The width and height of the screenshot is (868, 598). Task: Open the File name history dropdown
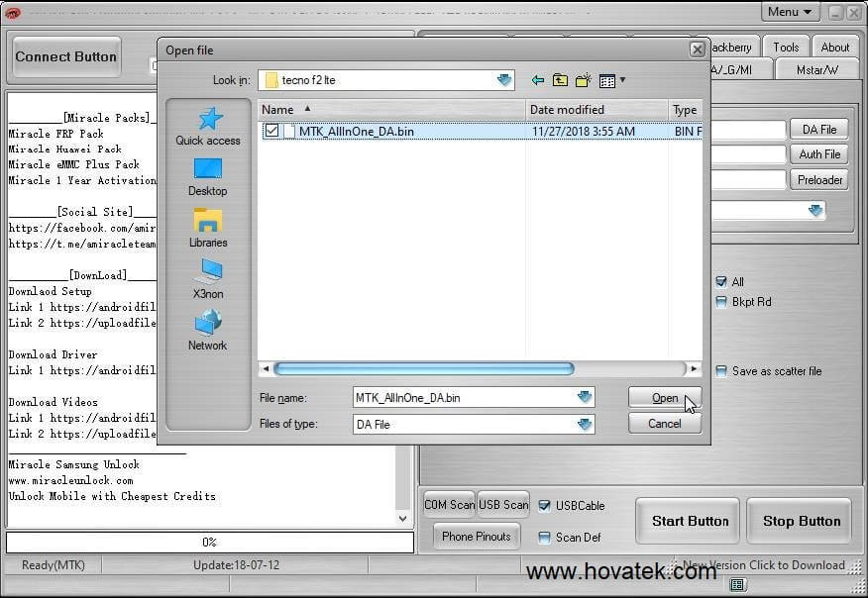point(587,397)
